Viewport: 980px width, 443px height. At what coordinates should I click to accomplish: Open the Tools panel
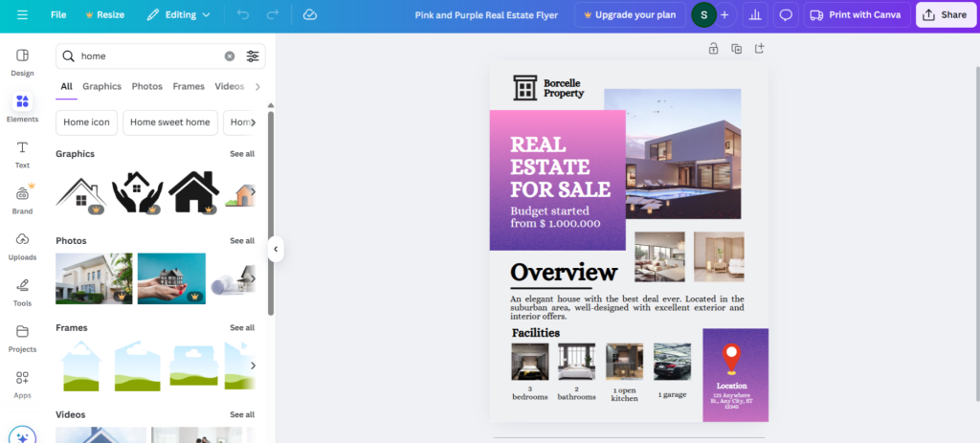point(23,293)
